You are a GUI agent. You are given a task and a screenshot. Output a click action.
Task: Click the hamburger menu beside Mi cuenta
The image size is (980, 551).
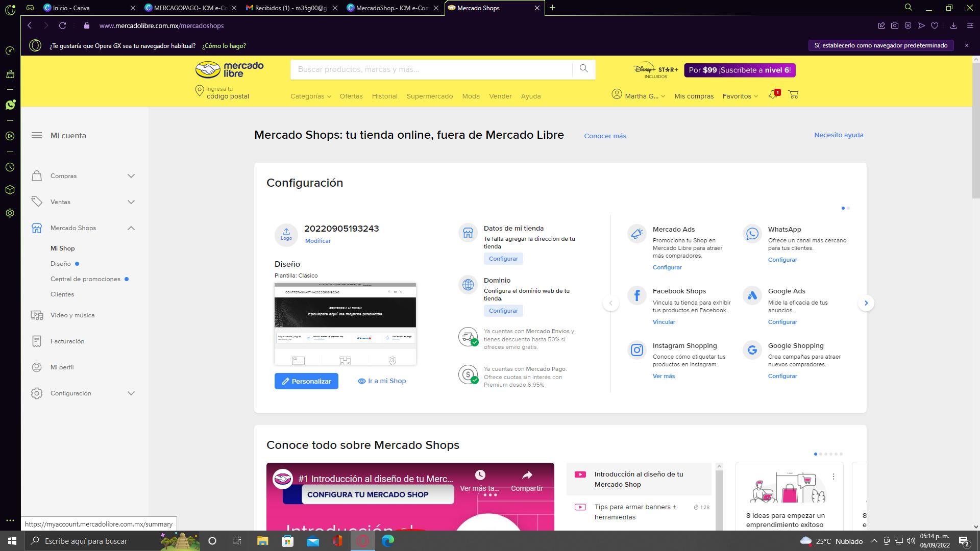point(37,135)
